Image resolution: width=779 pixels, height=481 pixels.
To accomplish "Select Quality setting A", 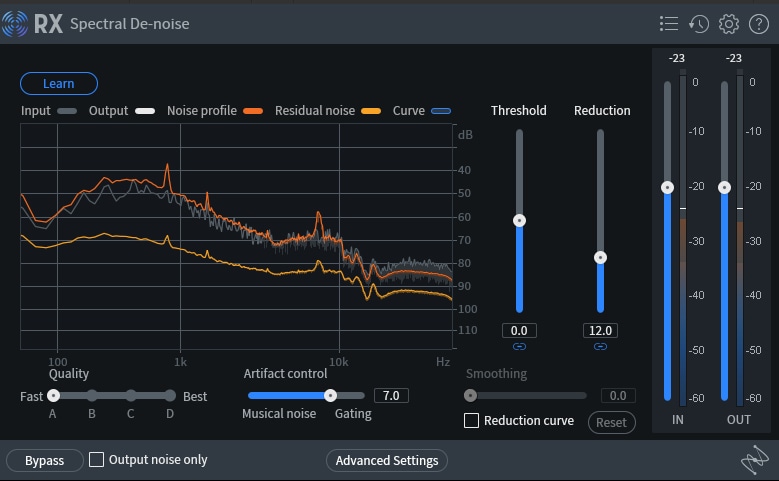I will 53,396.
